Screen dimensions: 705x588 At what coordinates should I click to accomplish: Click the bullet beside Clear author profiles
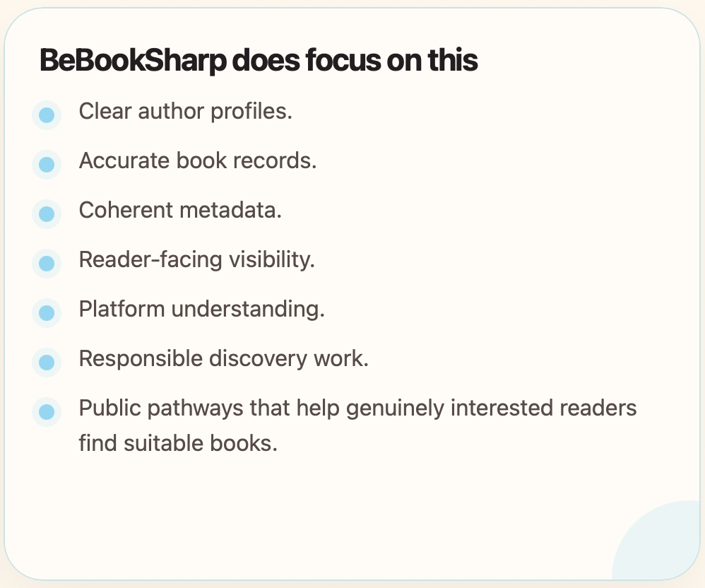point(47,114)
